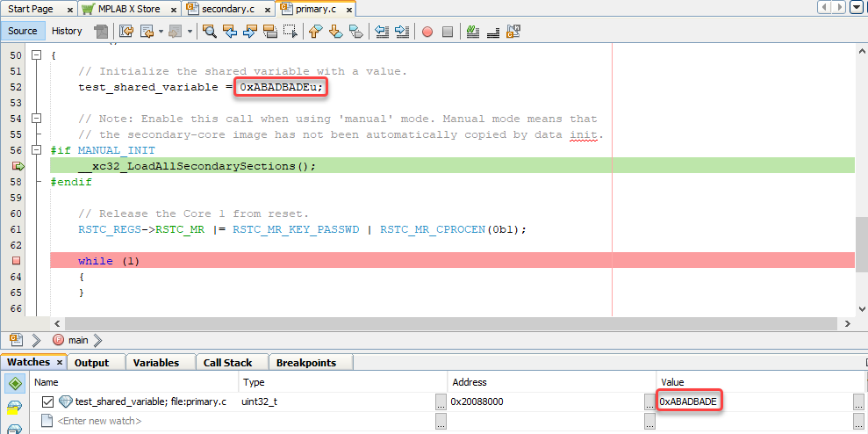Click the main breadcrumb in navigation bar
The width and height of the screenshot is (868, 434).
(77, 340)
